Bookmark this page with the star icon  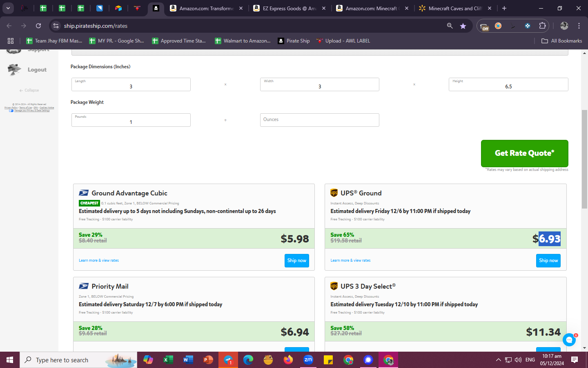click(463, 26)
